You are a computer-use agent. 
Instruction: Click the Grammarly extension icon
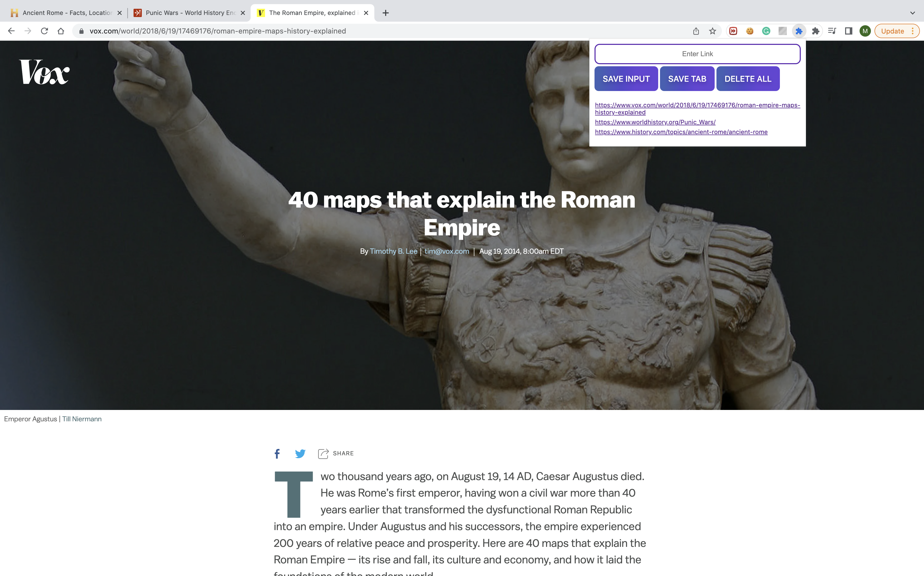tap(766, 31)
